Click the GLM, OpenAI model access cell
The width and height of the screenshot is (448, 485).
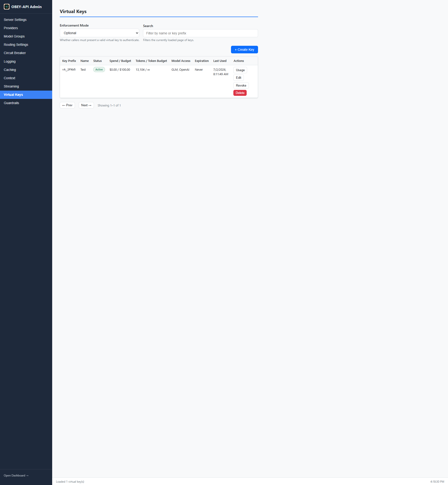coord(180,69)
